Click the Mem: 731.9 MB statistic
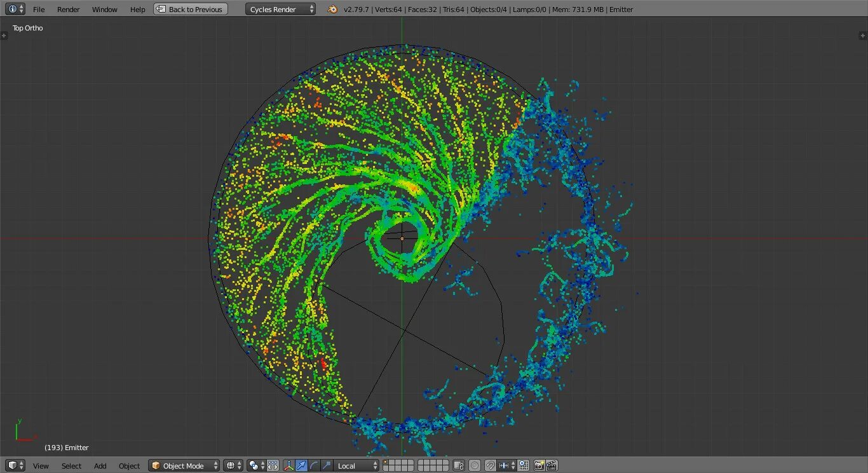Viewport: 868px width, 473px height. coord(580,10)
